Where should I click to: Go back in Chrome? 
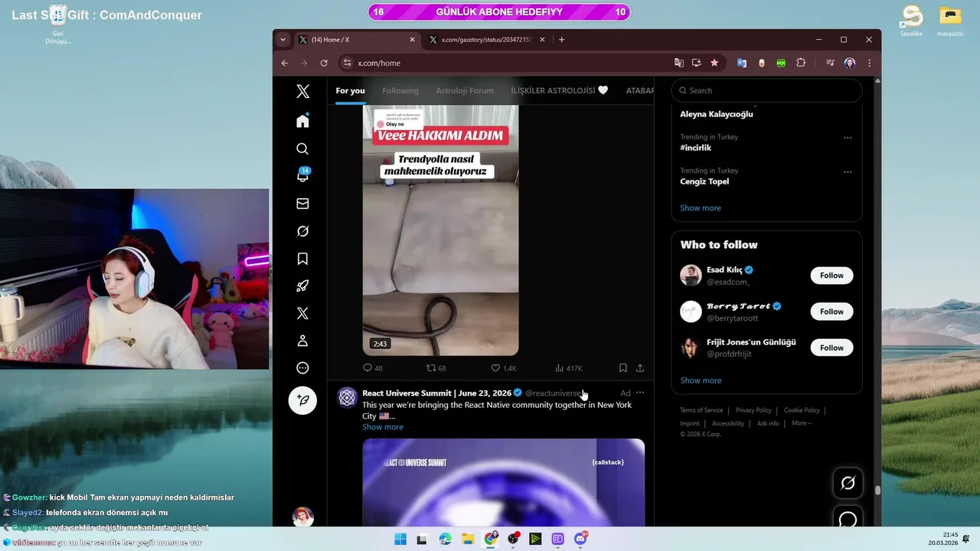coord(285,63)
